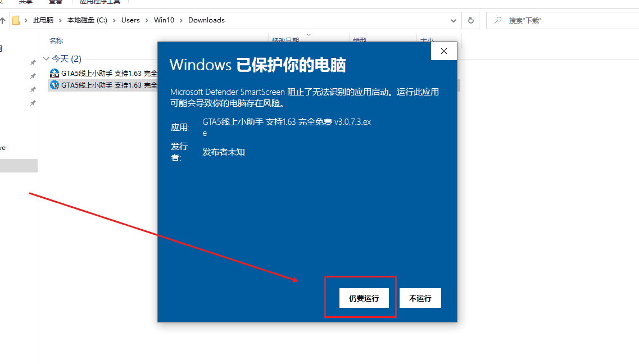Click the "发布者未知" publisher value

point(224,152)
